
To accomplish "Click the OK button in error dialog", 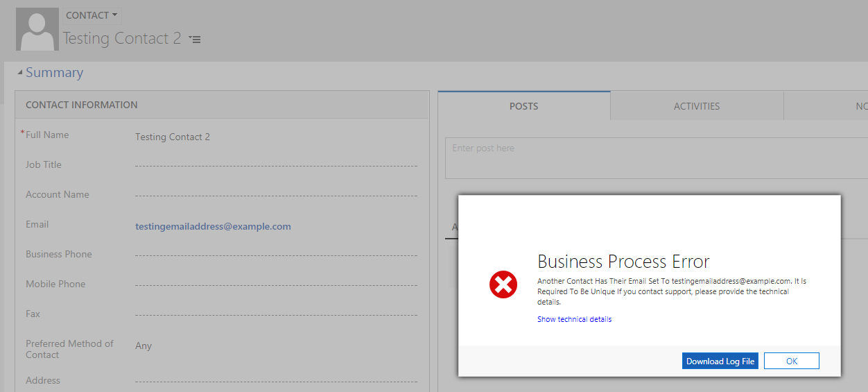I will [791, 361].
